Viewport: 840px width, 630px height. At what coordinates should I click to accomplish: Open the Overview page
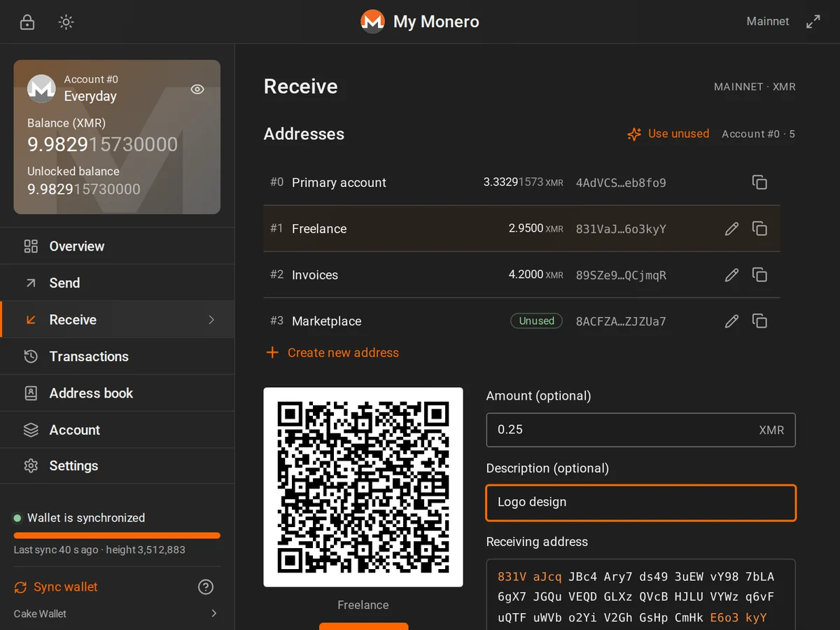(117, 246)
